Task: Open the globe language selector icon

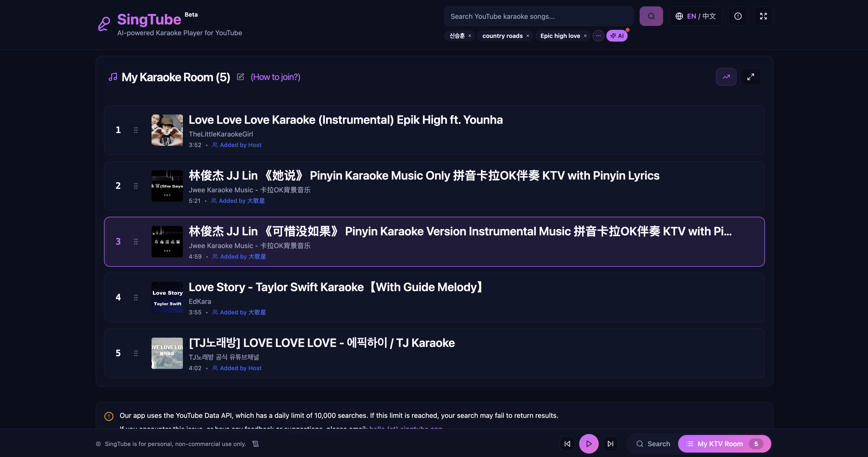Action: [680, 16]
